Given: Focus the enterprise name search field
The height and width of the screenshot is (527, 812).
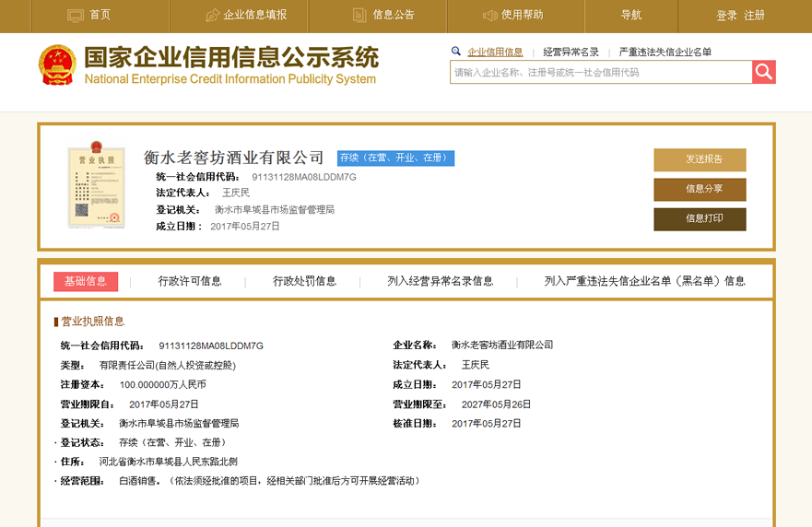Looking at the screenshot, I should point(601,73).
